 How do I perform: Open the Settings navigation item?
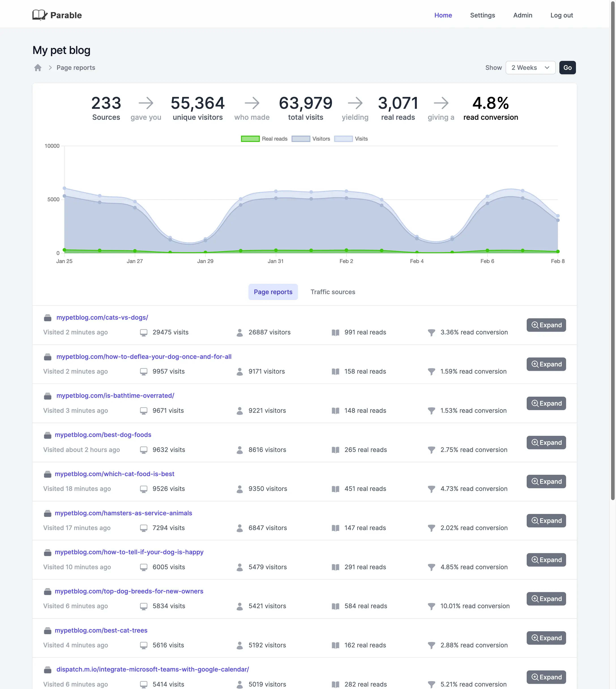click(482, 15)
